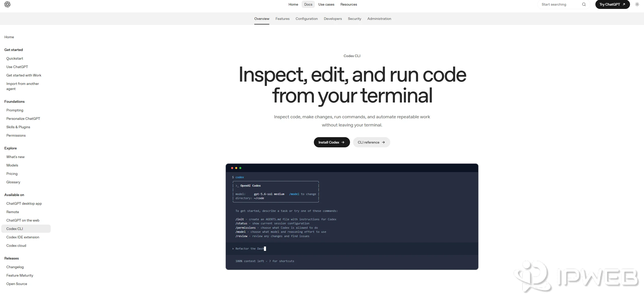644x297 pixels.
Task: Open the Prompting sidebar link
Action: pos(15,110)
